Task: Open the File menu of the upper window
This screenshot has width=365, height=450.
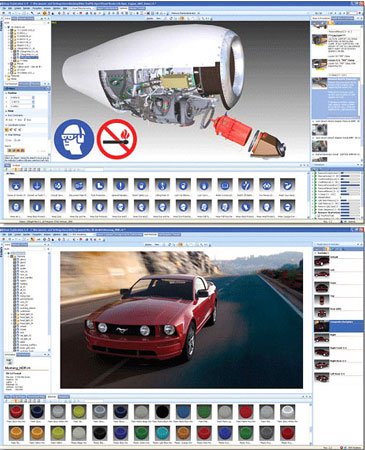Action: 5,8
